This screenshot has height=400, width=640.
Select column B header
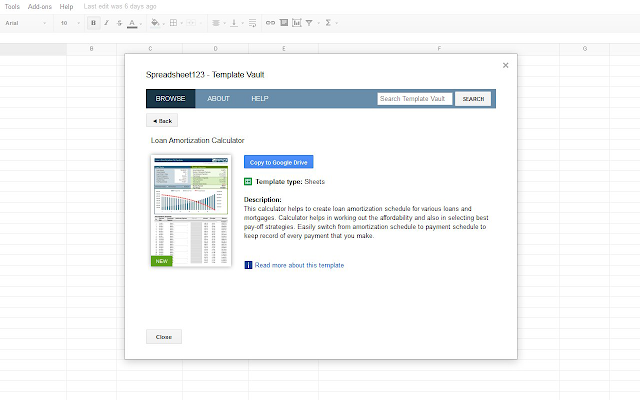point(91,49)
